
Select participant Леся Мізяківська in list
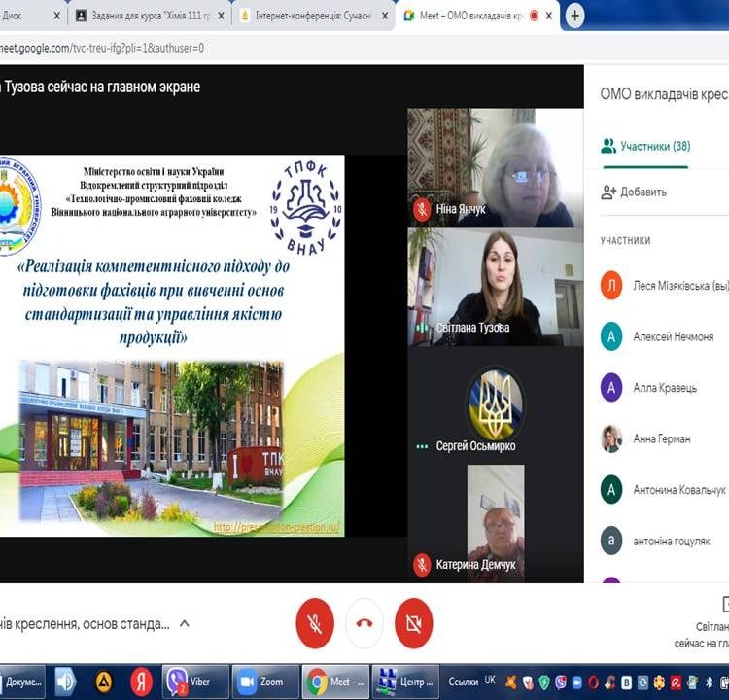(665, 286)
